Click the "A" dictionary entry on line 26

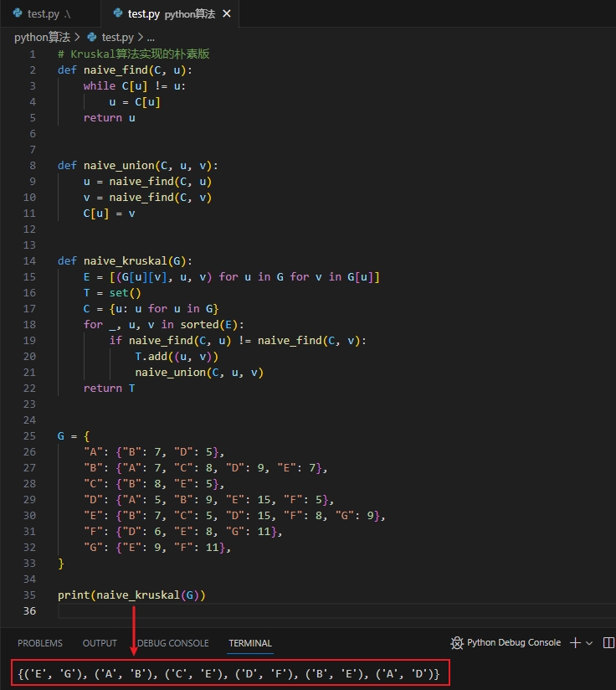(154, 452)
